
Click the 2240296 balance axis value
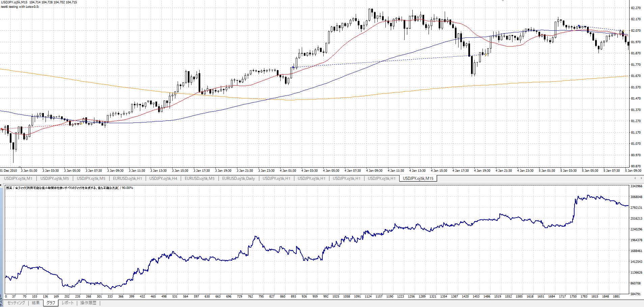click(x=636, y=229)
